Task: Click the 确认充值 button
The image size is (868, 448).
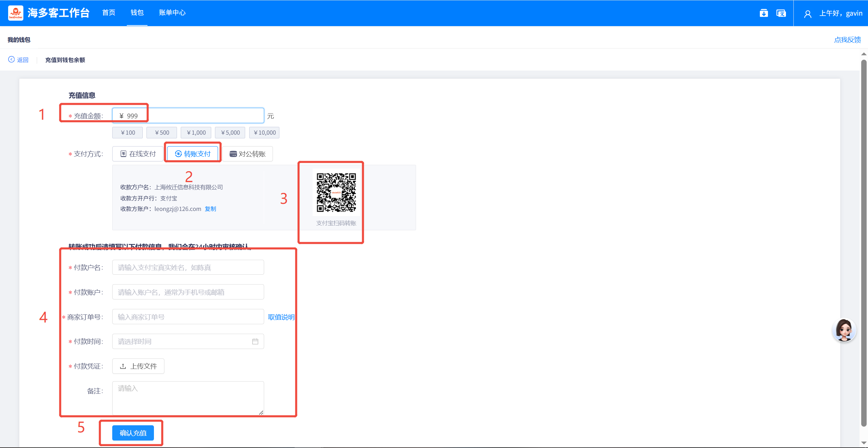Action: point(133,433)
